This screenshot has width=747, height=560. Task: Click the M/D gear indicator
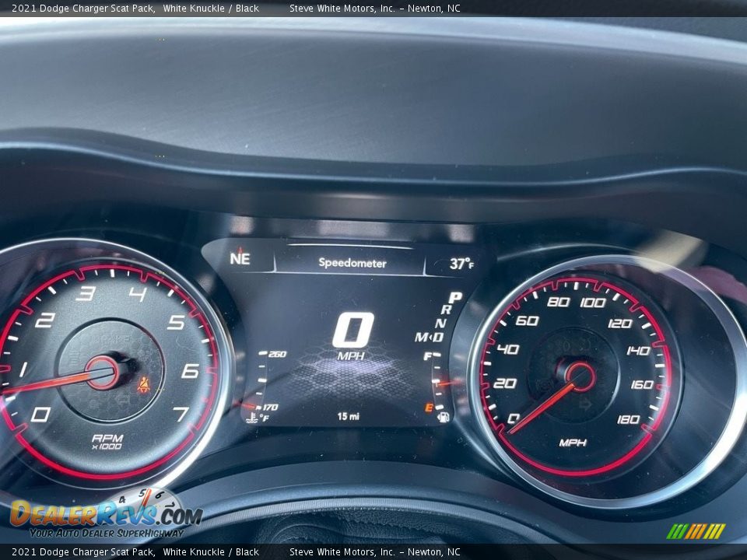click(430, 337)
